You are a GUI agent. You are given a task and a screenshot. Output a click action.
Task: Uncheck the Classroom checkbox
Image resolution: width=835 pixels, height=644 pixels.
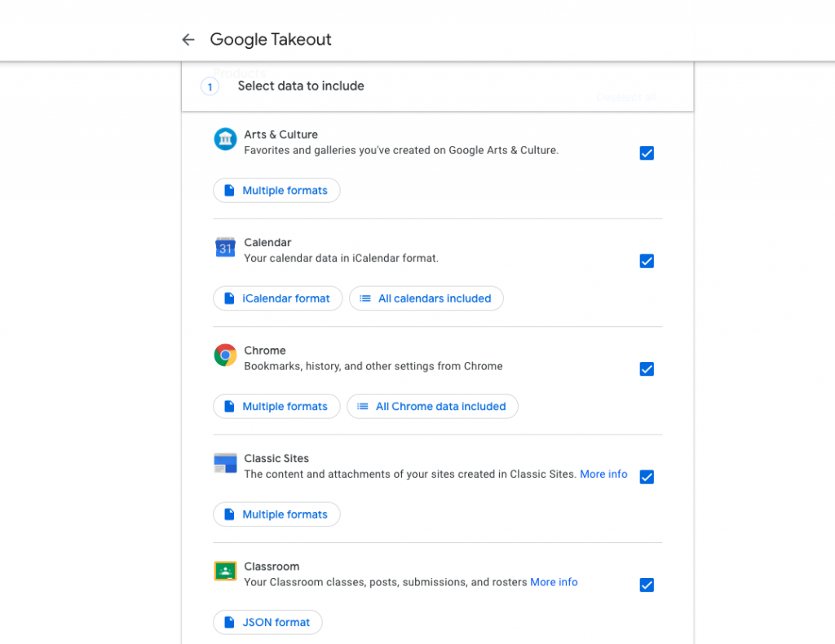pyautogui.click(x=647, y=585)
